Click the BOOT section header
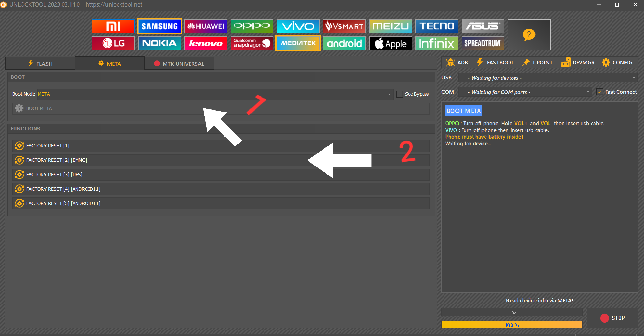 pos(221,77)
